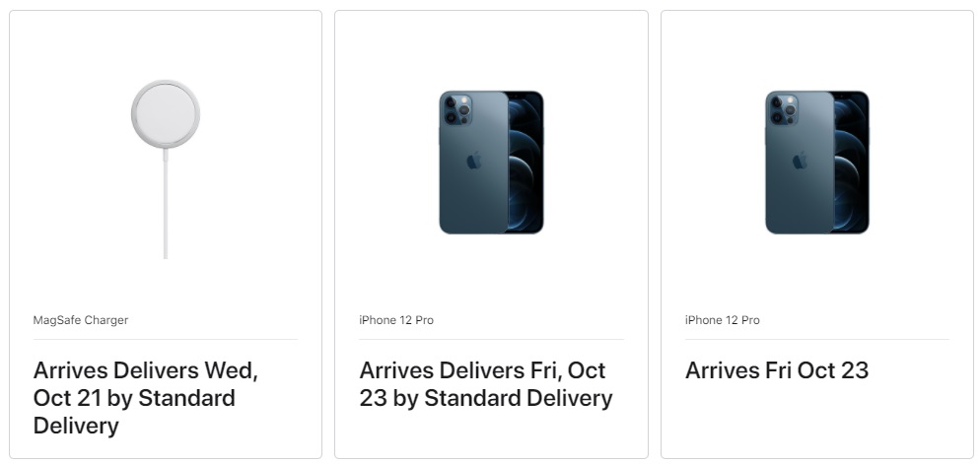The height and width of the screenshot is (464, 980).
Task: Click the camera module on the "Delivers Fri" iPhone
Action: 456,109
